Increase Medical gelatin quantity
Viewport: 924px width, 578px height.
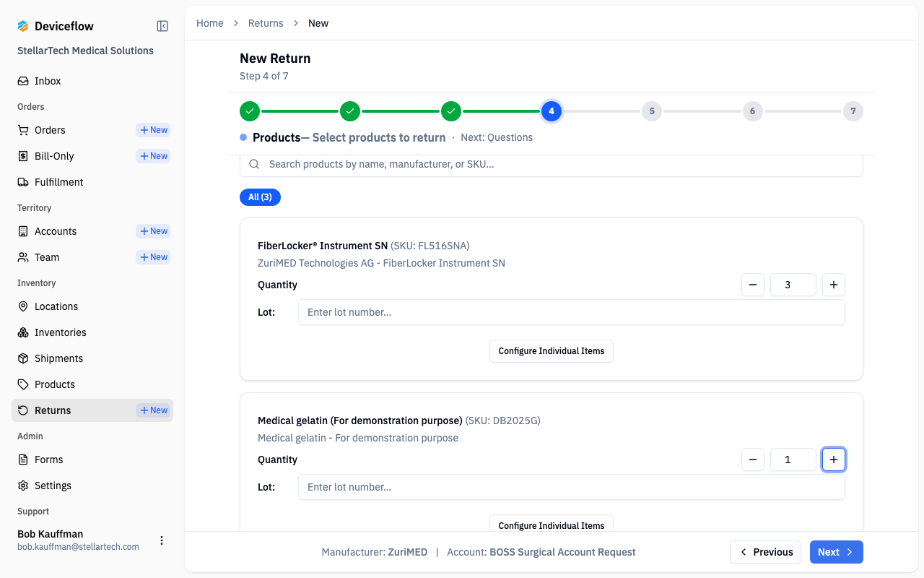click(834, 460)
